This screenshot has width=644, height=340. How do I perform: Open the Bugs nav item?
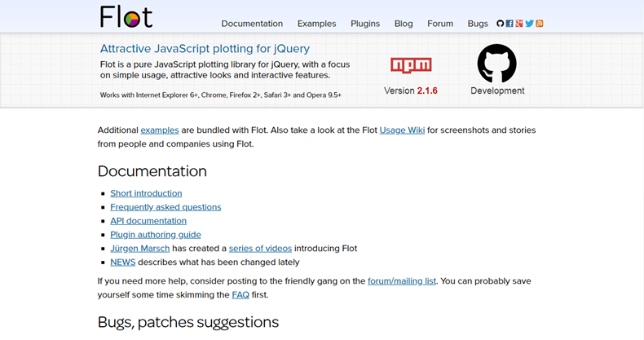(478, 24)
